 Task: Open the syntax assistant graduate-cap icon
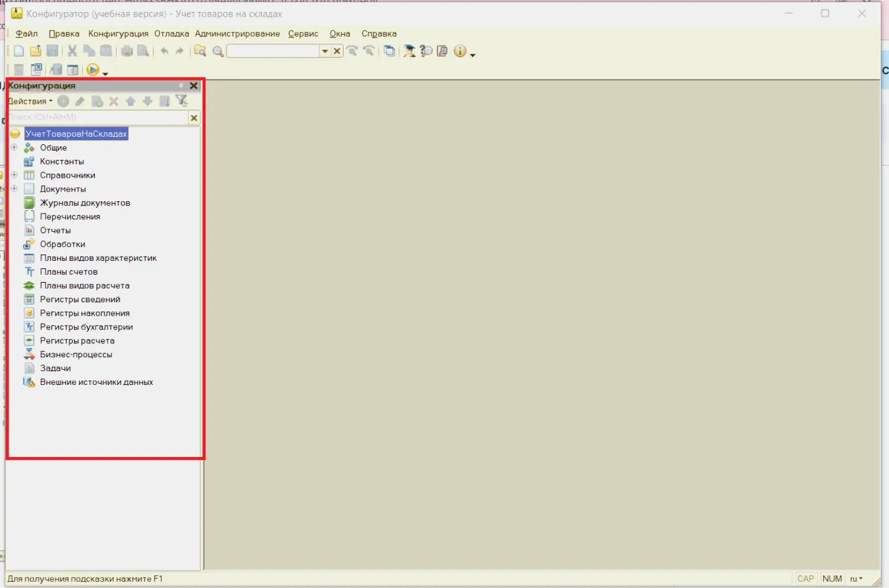point(409,51)
